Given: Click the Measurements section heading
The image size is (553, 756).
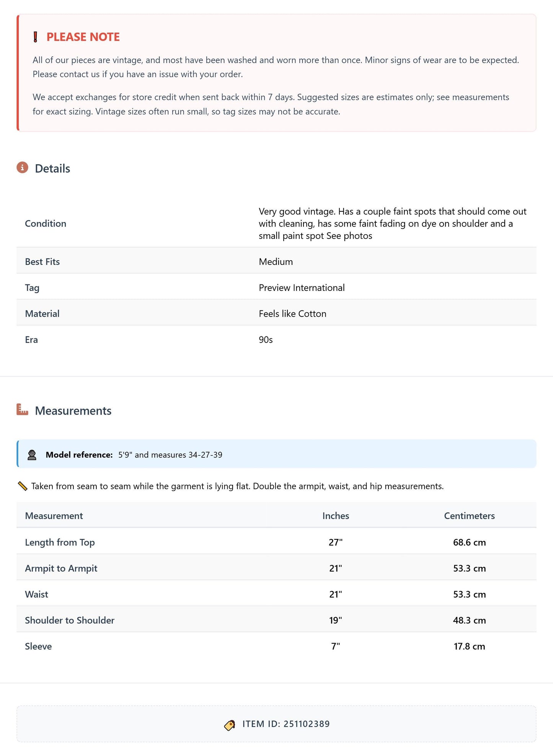Looking at the screenshot, I should coord(73,411).
